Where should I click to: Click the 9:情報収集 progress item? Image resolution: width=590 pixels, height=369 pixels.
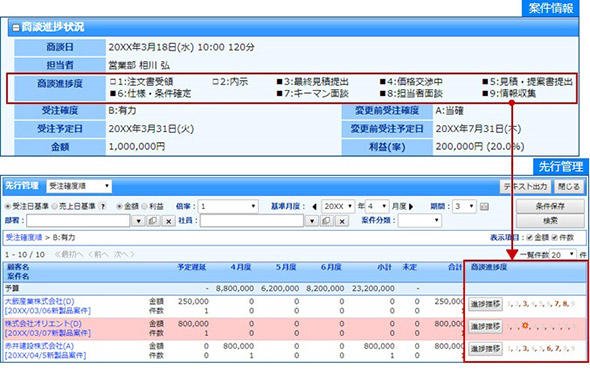[509, 93]
